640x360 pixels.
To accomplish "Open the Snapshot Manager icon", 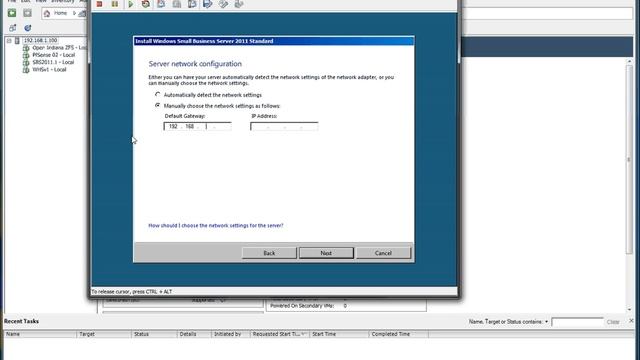I will click(192, 4).
